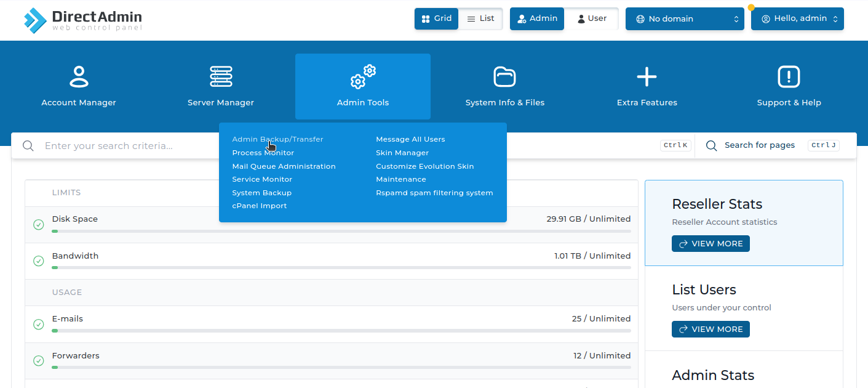Click the Disk Space usage bar
Viewport: 868px width, 388px height.
coord(341,232)
